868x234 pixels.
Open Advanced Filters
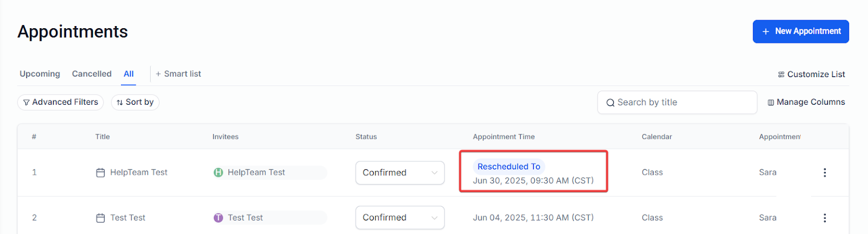coord(60,102)
